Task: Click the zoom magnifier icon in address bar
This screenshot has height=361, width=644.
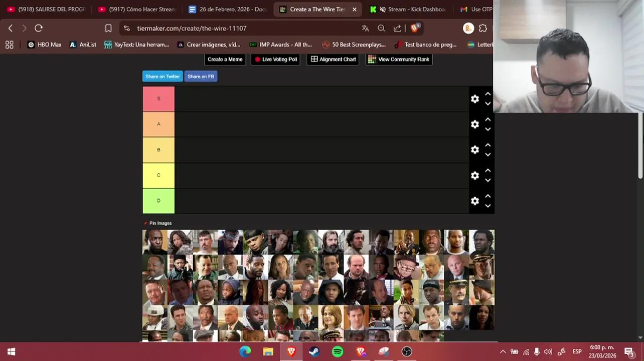Action: (381, 28)
